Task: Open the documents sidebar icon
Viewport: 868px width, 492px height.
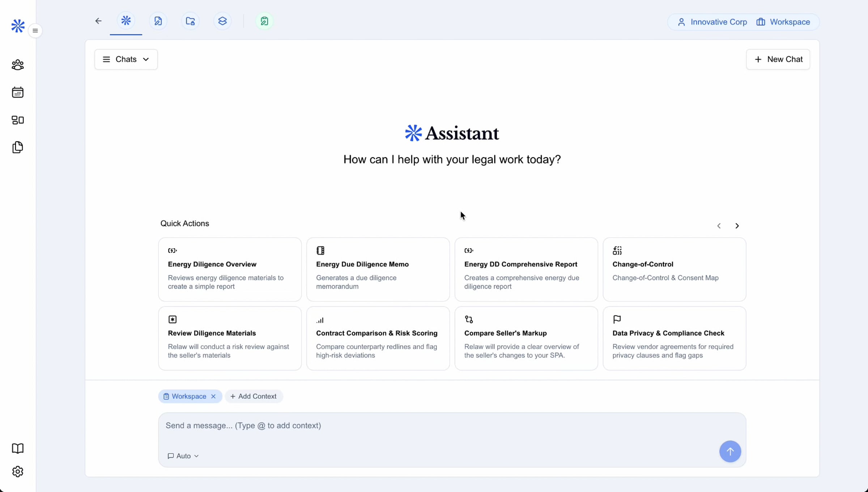Action: point(17,147)
